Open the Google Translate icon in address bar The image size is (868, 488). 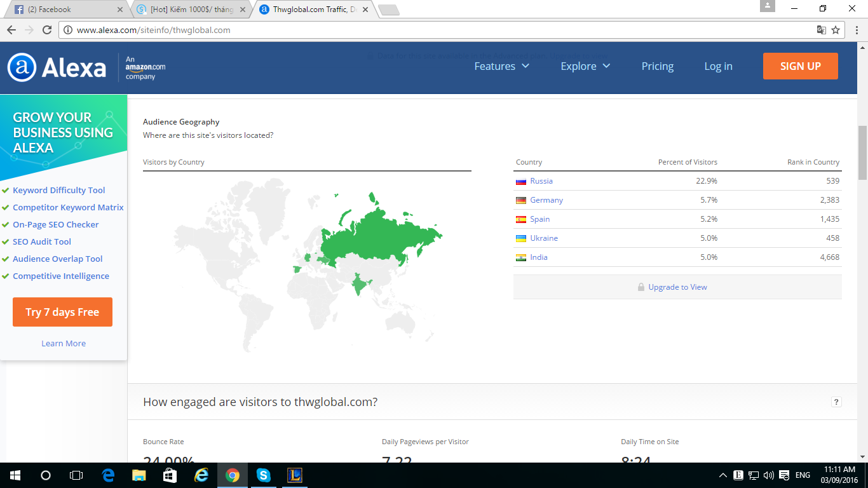click(822, 30)
